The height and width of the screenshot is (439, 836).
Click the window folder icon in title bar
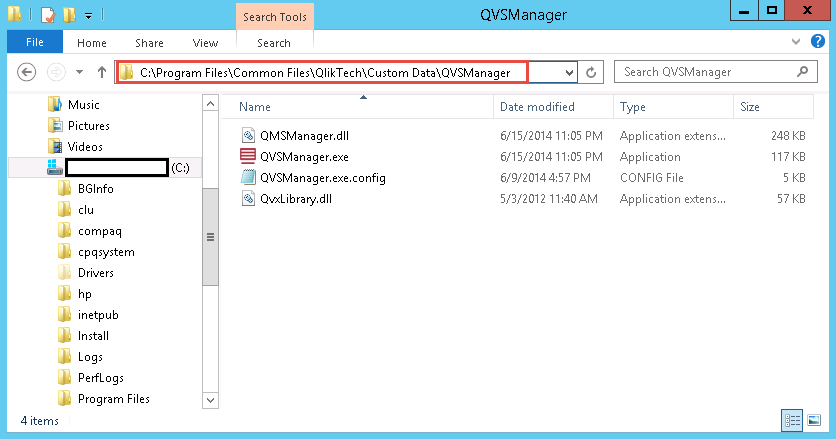pos(14,14)
